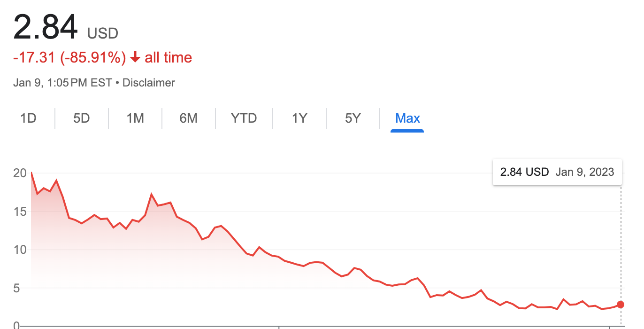The height and width of the screenshot is (329, 644).
Task: Click the y-axis label 20
Action: click(x=20, y=173)
